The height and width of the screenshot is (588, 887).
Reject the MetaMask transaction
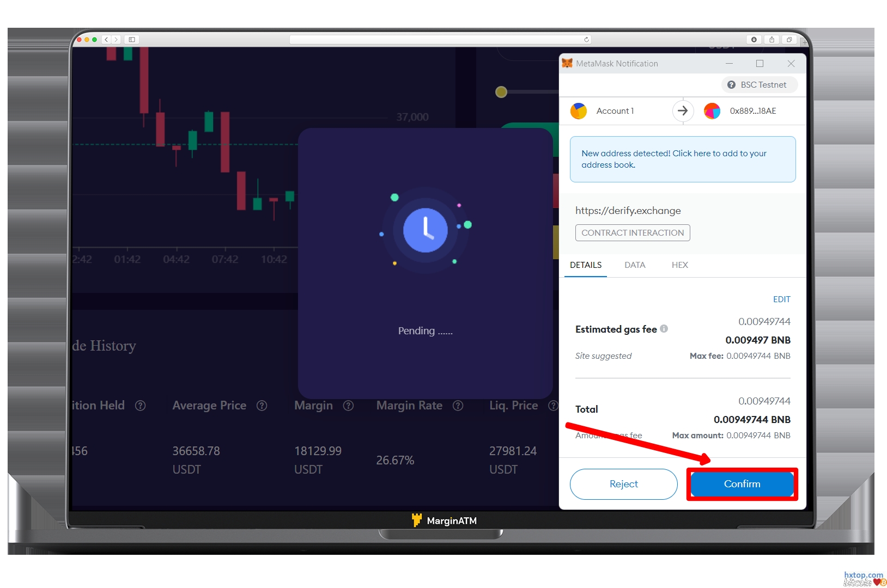click(x=624, y=484)
